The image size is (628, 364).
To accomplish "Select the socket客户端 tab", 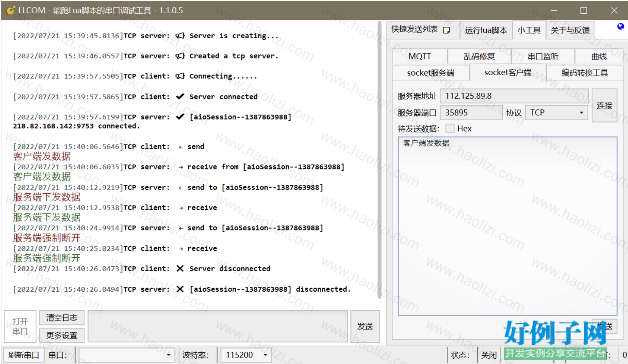I will [x=508, y=72].
